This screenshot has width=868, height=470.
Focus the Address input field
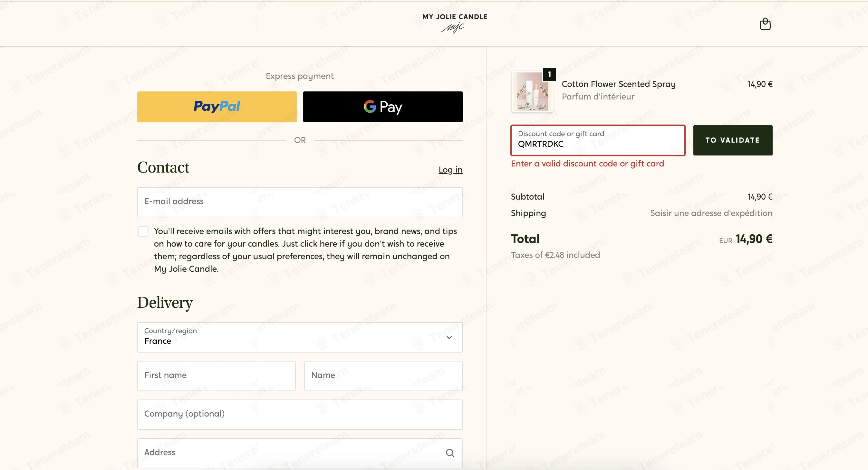(x=300, y=453)
